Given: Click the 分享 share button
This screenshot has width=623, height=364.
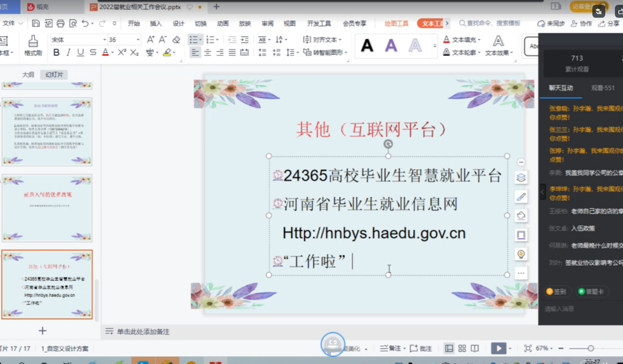Looking at the screenshot, I should [609, 23].
